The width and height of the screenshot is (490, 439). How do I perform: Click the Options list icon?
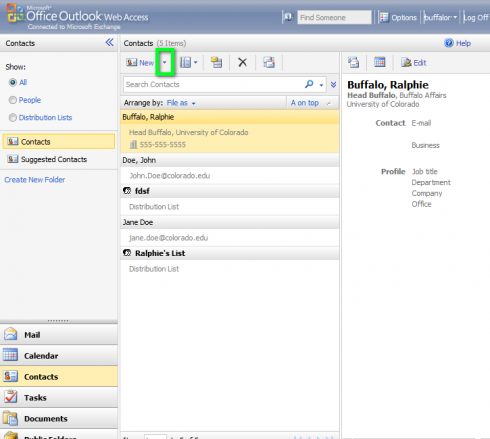click(384, 17)
